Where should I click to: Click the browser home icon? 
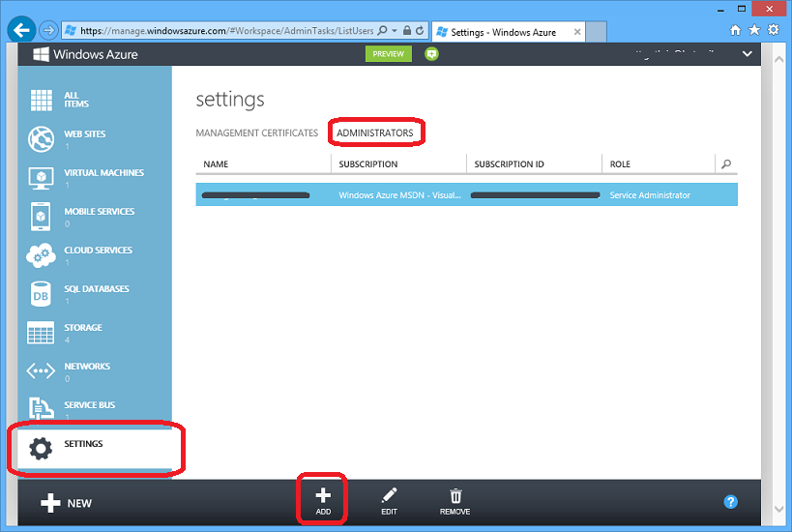point(735,30)
